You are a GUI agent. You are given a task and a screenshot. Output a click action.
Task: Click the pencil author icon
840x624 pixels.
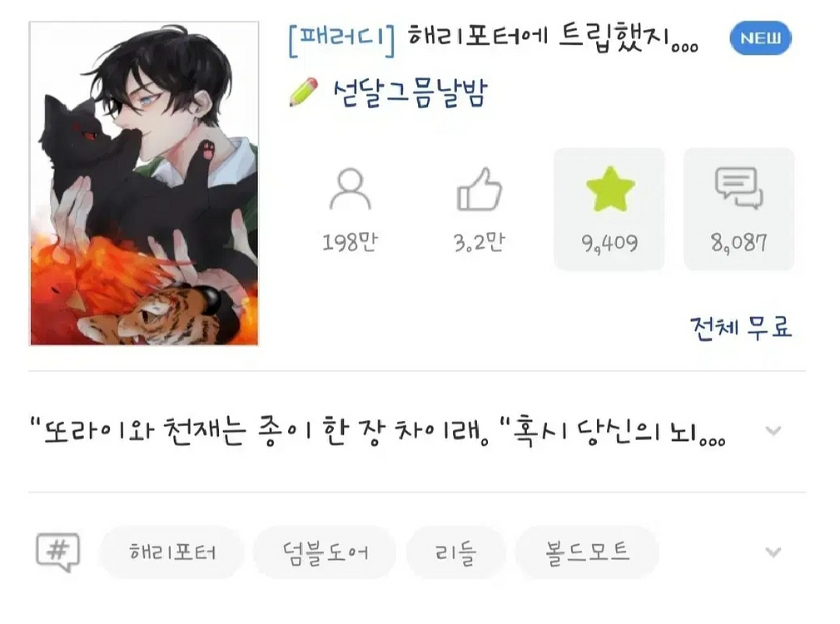304,92
